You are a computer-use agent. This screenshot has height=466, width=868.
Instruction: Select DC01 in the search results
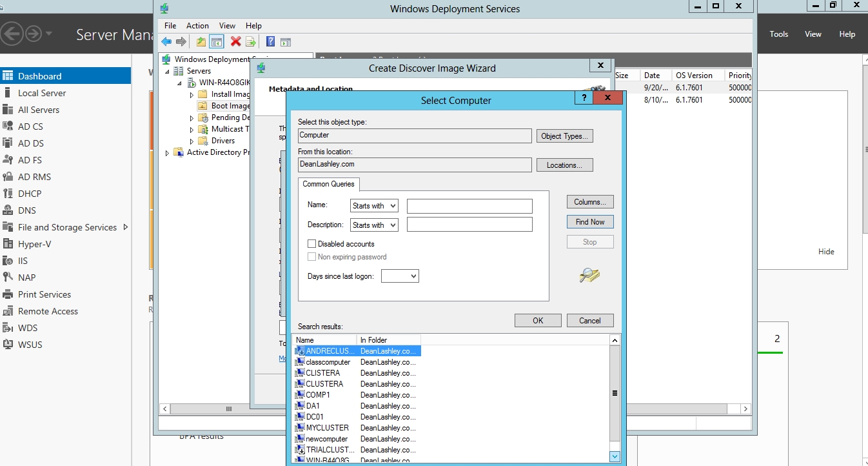point(315,417)
